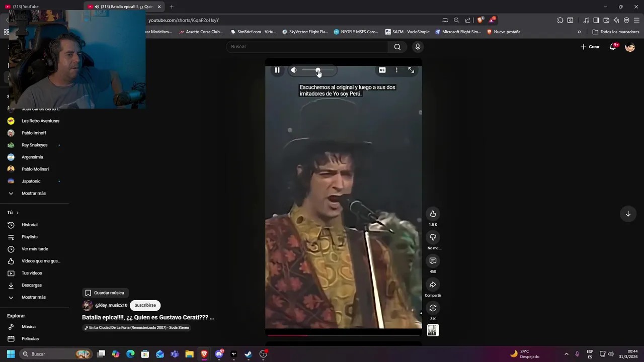Adjust the Short's volume slider
The width and height of the screenshot is (644, 362).
point(318,70)
